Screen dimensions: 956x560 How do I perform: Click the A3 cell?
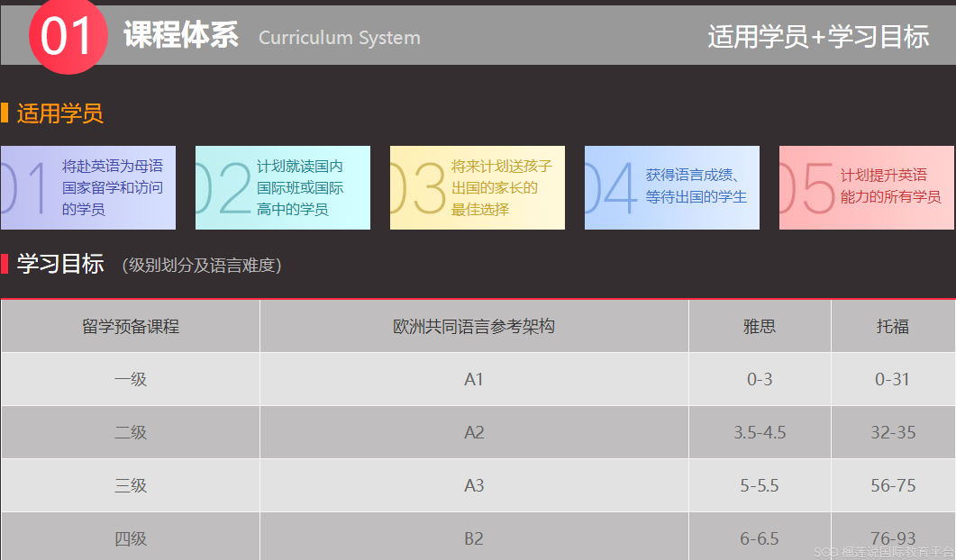click(474, 485)
